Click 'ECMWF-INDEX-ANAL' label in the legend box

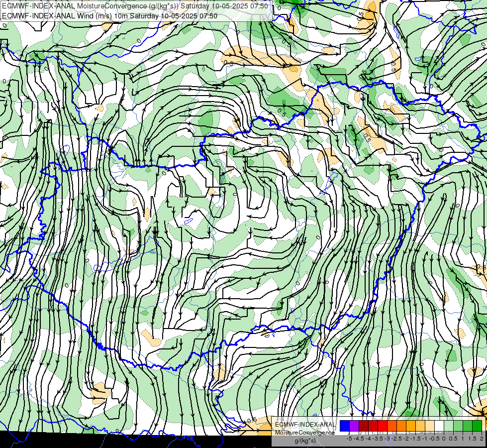pyautogui.click(x=305, y=425)
